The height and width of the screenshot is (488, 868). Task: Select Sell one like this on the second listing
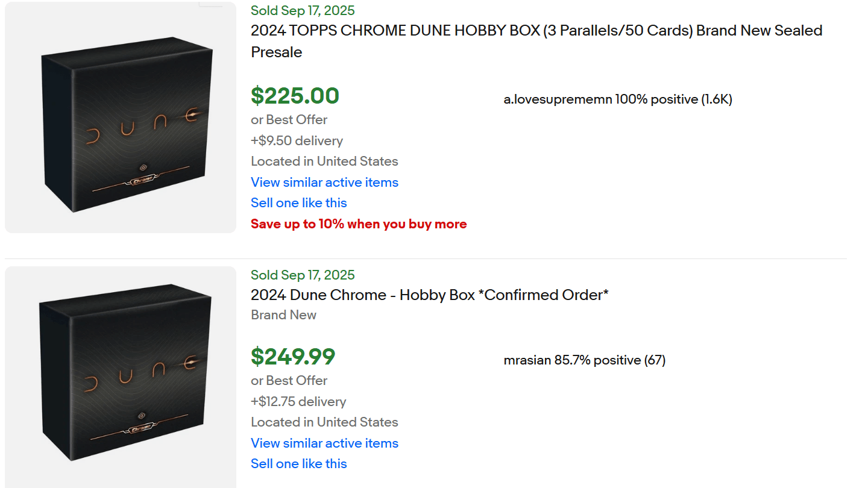point(298,463)
